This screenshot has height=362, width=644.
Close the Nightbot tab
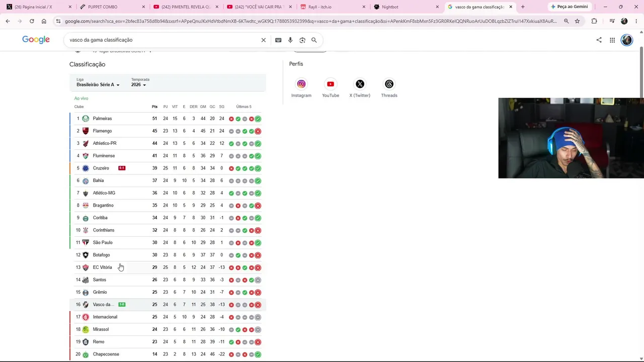pos(437,7)
